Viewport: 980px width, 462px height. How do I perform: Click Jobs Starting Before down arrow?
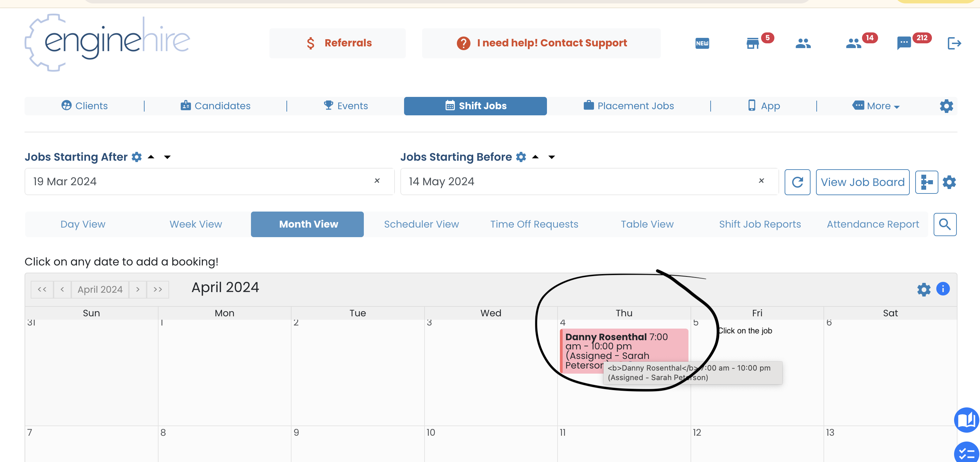pos(552,157)
